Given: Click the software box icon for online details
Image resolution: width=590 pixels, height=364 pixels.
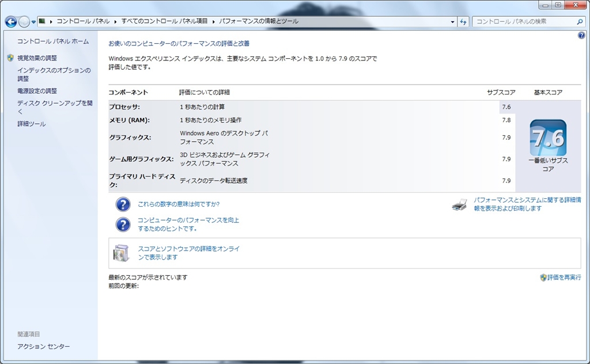Looking at the screenshot, I should pos(122,253).
